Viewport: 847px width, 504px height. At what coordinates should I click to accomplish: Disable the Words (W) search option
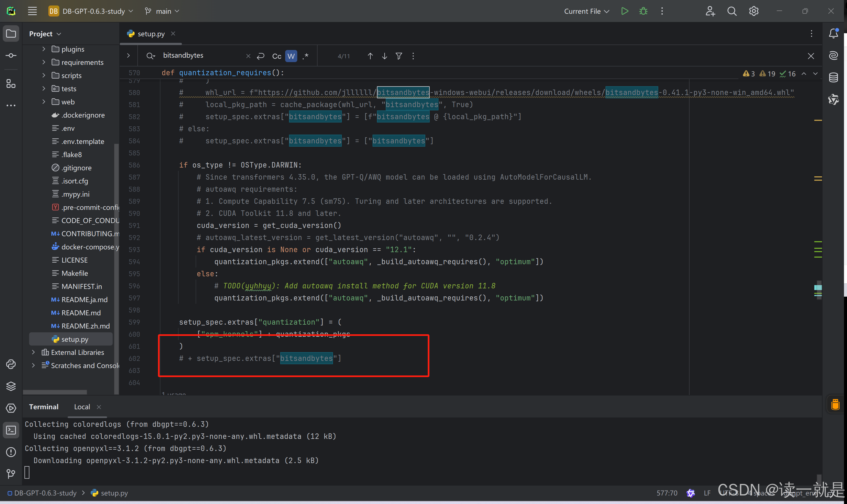(x=291, y=56)
